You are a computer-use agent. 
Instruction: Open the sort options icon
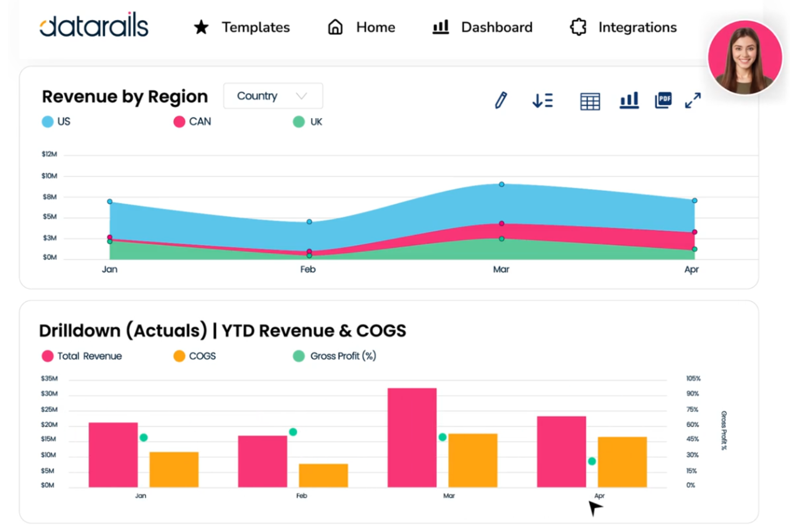[x=542, y=100]
